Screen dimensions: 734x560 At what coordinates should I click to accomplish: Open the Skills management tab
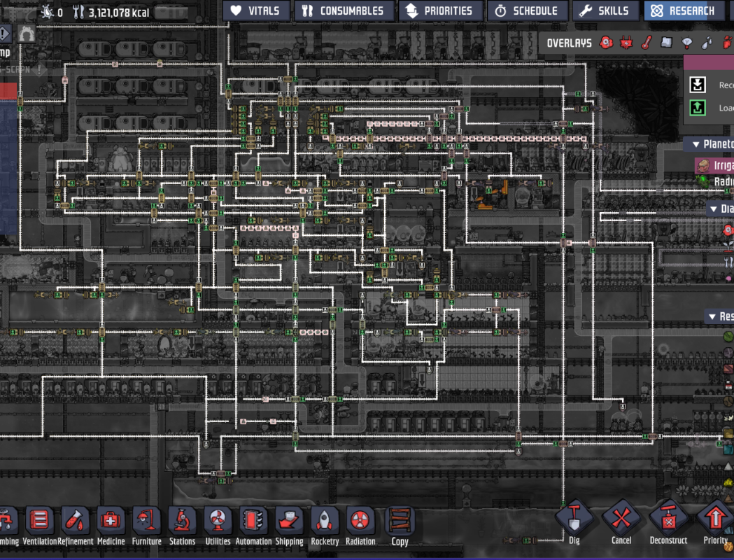tap(606, 10)
